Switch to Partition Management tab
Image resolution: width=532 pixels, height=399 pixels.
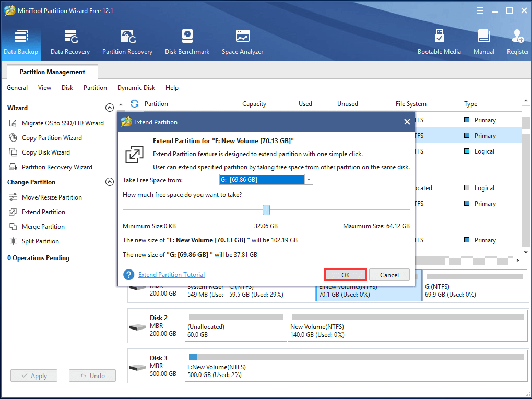[x=52, y=72]
